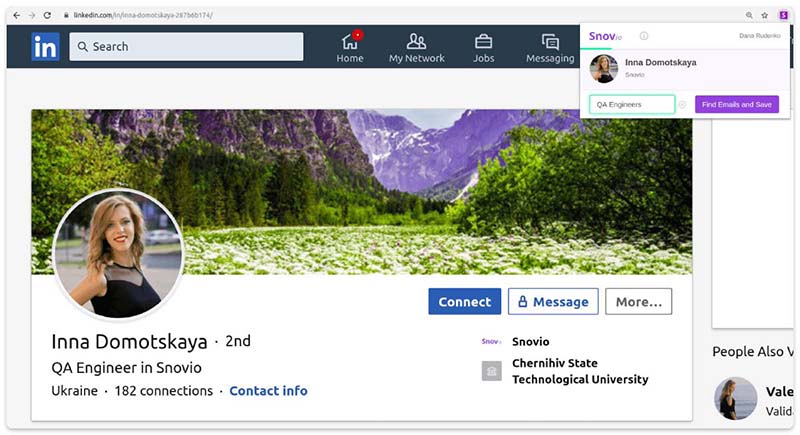
Task: Click the browser back arrow
Action: (x=17, y=15)
